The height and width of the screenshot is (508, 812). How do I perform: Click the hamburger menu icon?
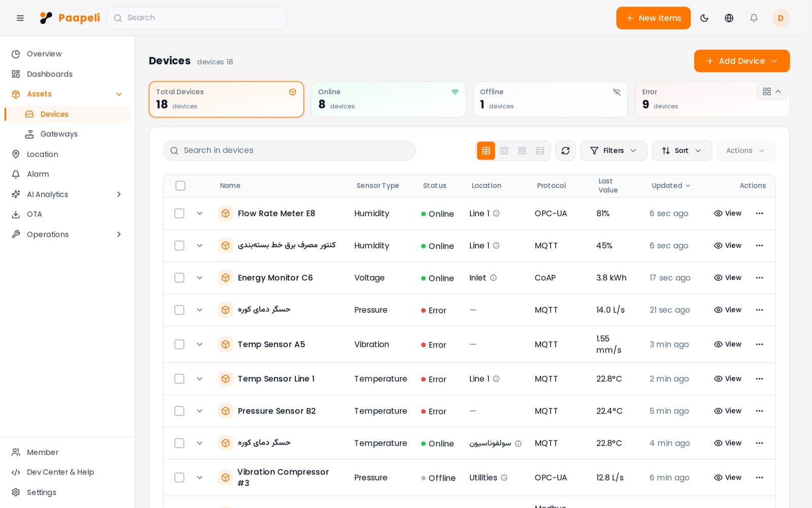20,18
